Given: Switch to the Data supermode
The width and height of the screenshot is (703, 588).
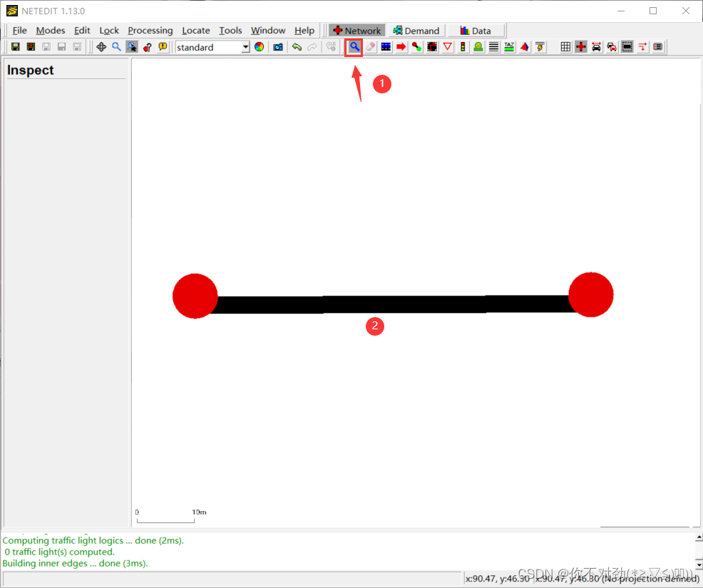Looking at the screenshot, I should pos(476,31).
